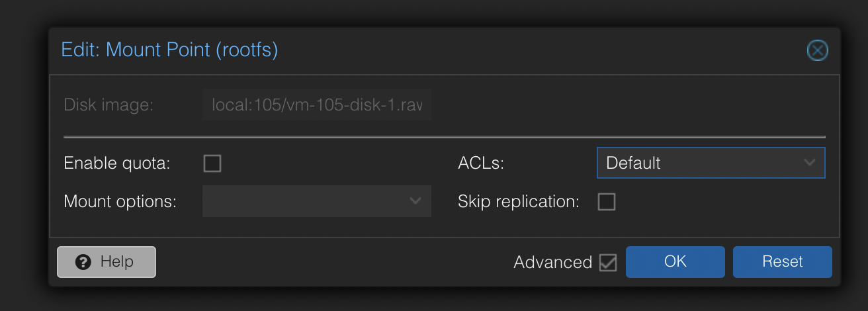Tick the Skip replication checkbox

(x=607, y=202)
